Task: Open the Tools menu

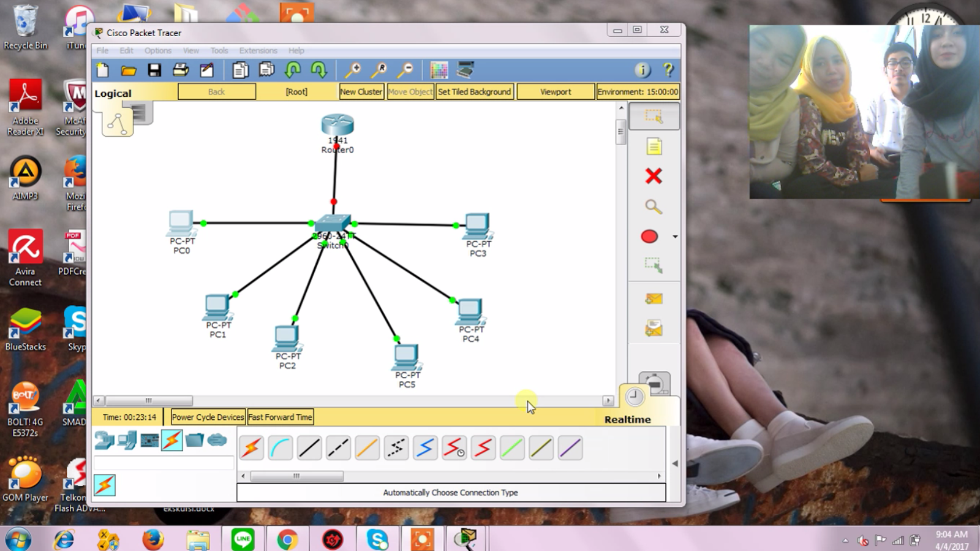Action: (x=219, y=50)
